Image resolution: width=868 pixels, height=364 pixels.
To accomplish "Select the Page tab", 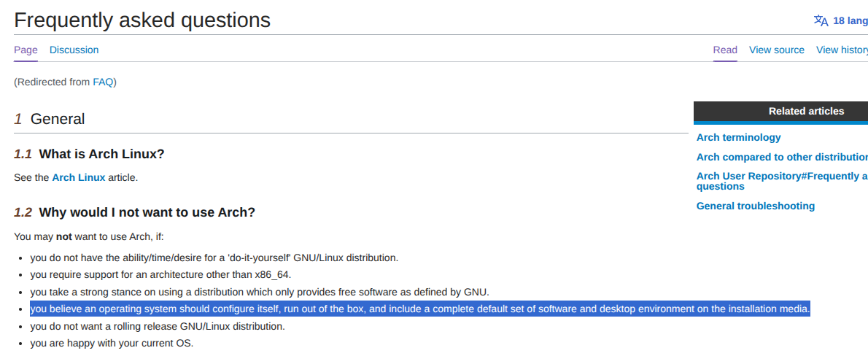I will click(26, 50).
